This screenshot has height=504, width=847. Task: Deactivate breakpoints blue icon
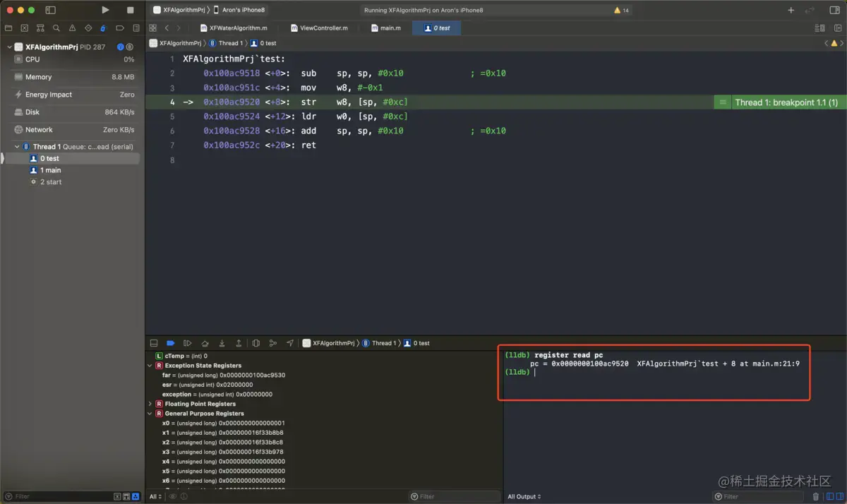point(170,343)
